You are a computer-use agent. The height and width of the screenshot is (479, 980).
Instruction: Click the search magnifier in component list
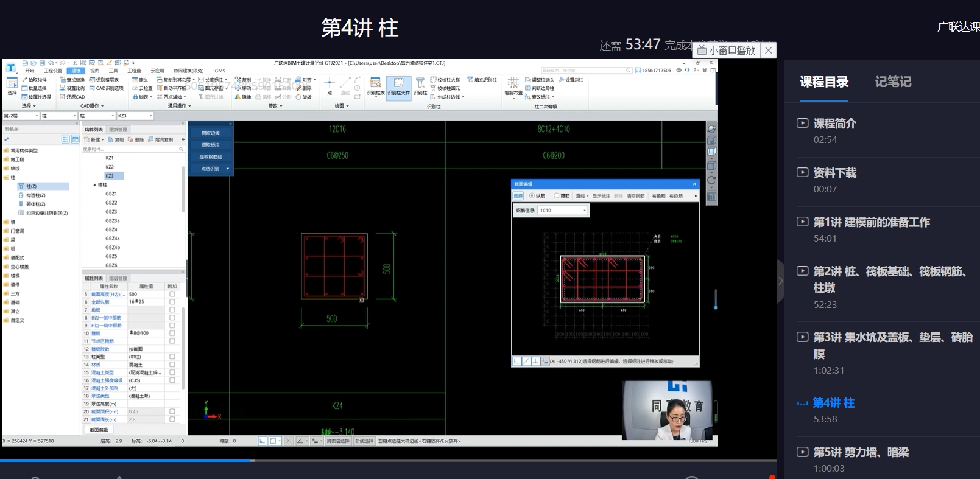click(181, 149)
